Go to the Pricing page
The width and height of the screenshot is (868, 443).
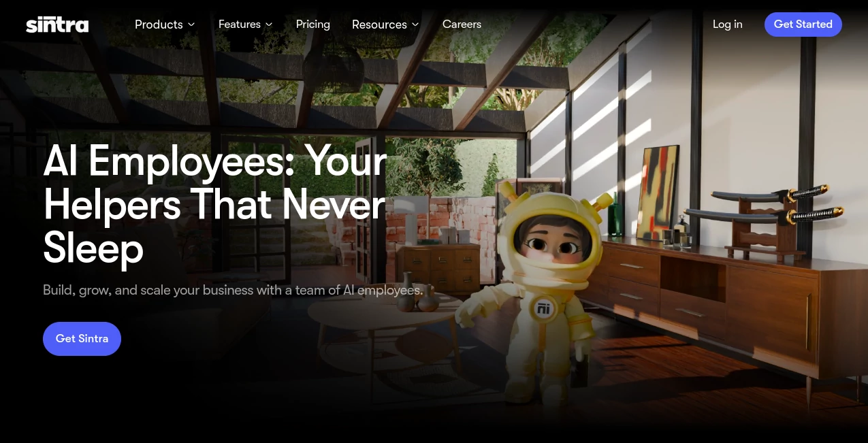coord(313,24)
